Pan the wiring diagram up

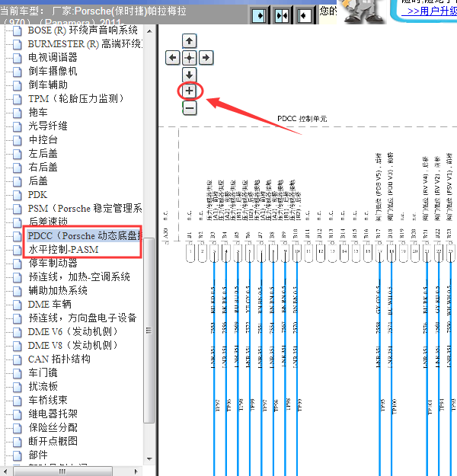tap(190, 41)
